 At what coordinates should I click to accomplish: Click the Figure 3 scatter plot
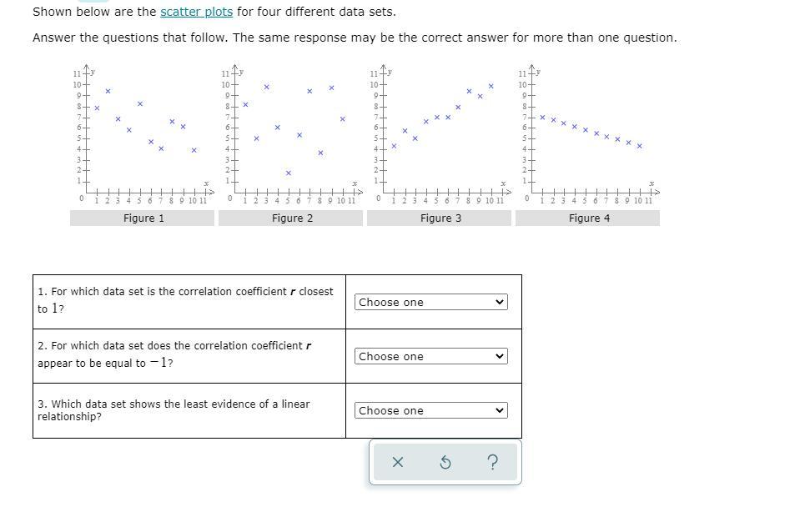click(439, 133)
